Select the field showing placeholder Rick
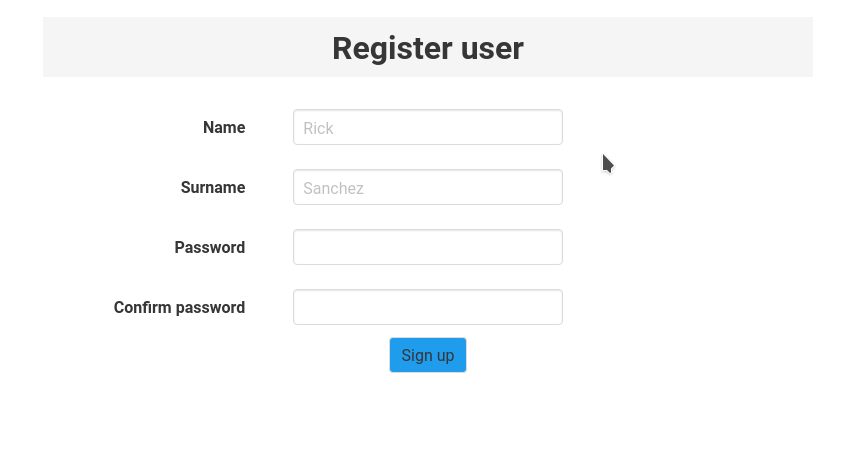852x463 pixels. (427, 127)
